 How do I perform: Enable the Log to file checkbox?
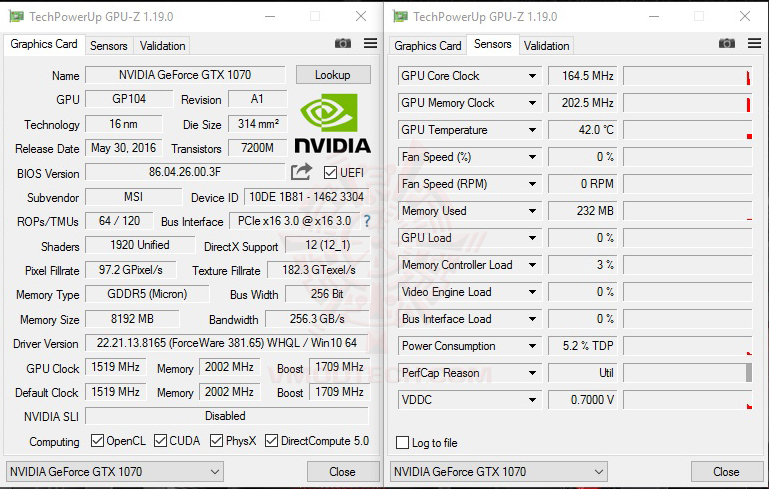click(403, 443)
